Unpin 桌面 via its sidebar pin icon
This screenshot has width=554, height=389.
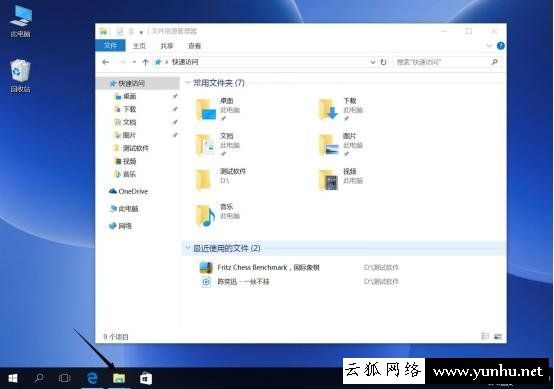point(175,96)
